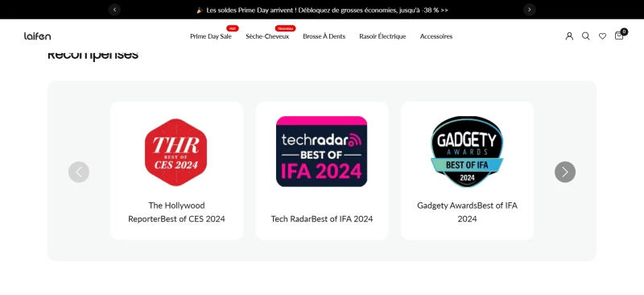Open Accessoires menu
This screenshot has width=644, height=295.
point(436,36)
